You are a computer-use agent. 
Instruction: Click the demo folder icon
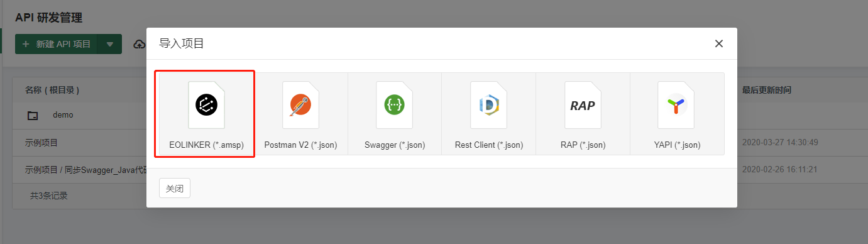pos(33,116)
